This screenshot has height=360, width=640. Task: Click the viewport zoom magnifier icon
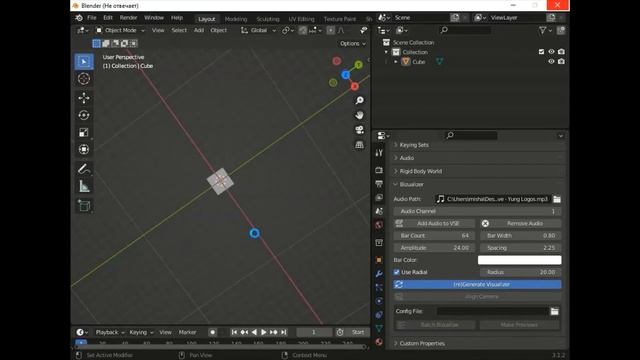click(x=359, y=100)
